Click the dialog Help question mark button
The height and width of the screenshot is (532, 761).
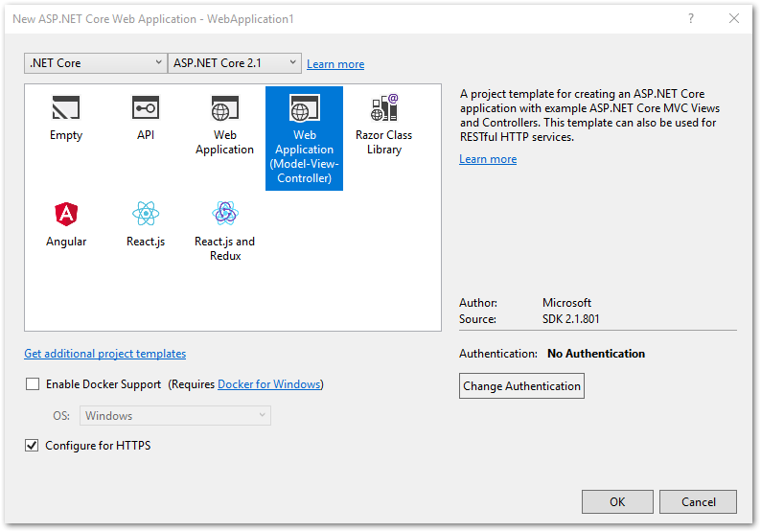click(690, 18)
